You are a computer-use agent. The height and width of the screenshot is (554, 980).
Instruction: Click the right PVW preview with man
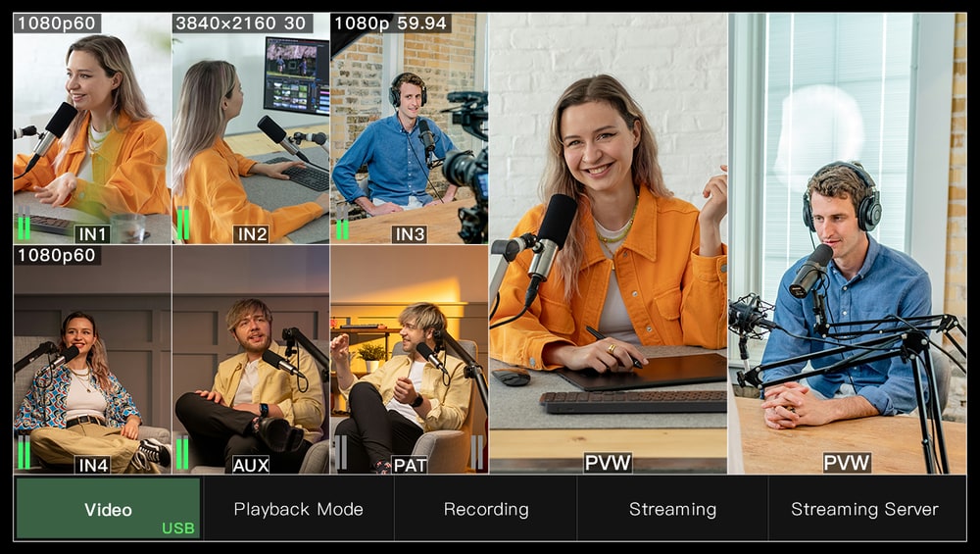(x=848, y=243)
